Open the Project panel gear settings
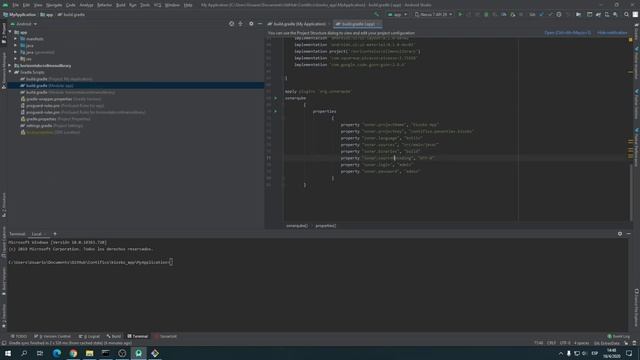The image size is (640, 360). click(251, 24)
